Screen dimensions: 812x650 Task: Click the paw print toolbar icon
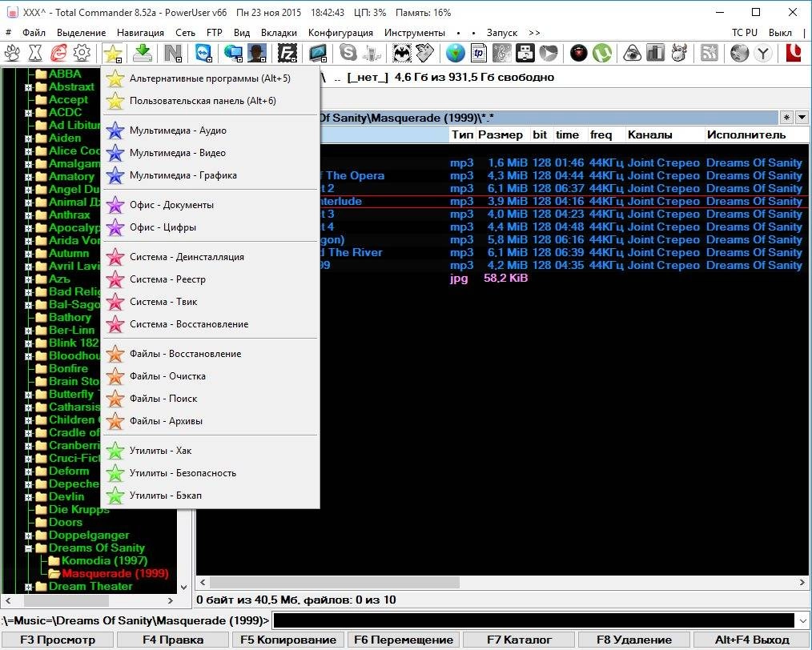(12, 53)
